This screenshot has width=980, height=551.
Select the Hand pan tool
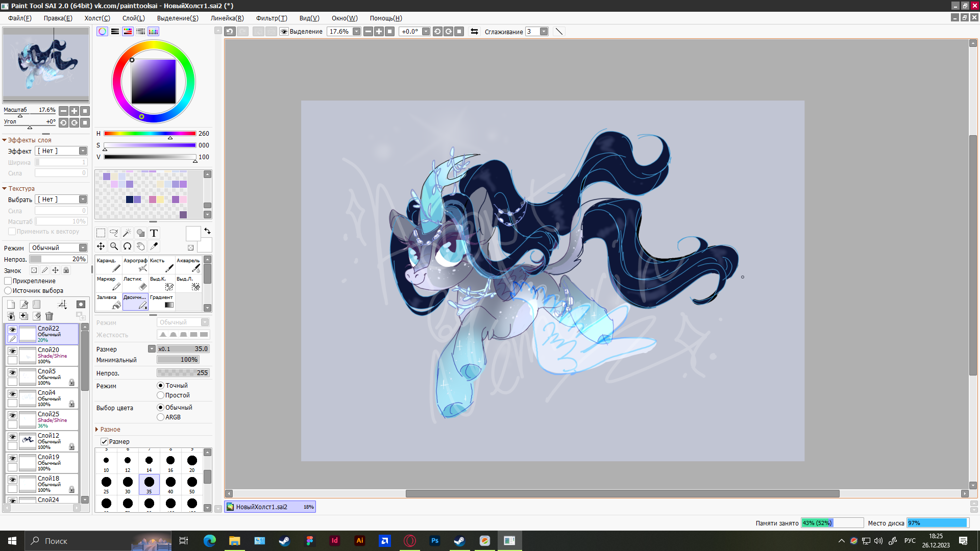(140, 246)
